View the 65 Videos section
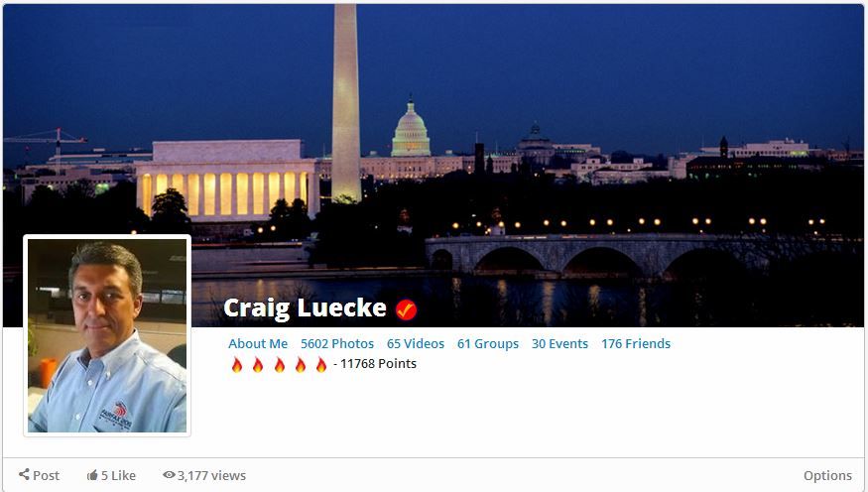The height and width of the screenshot is (492, 868). coord(416,343)
